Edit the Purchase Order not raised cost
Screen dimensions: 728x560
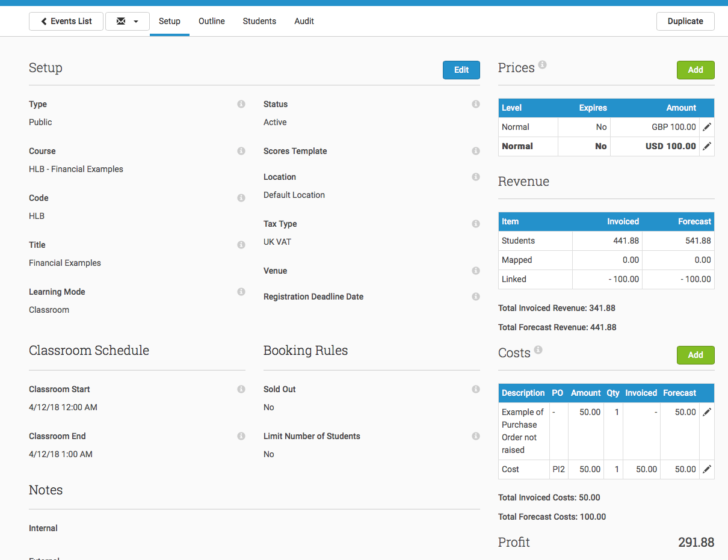click(x=707, y=412)
